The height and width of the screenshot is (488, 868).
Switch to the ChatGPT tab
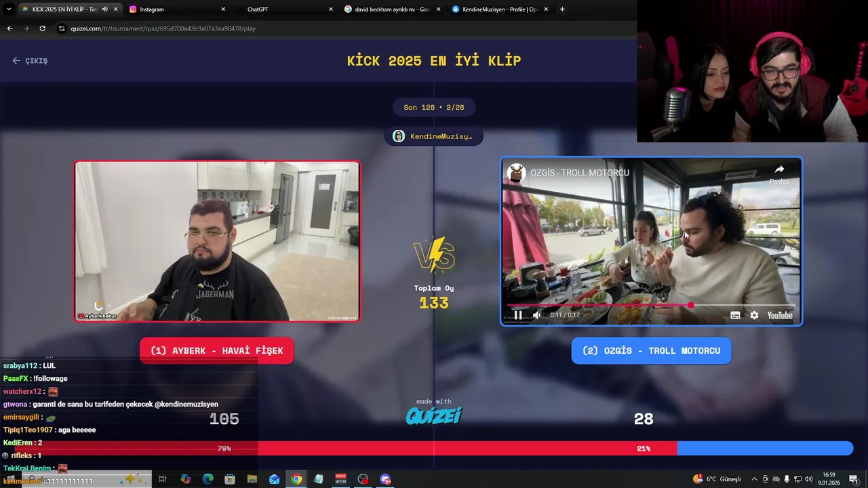pos(285,9)
